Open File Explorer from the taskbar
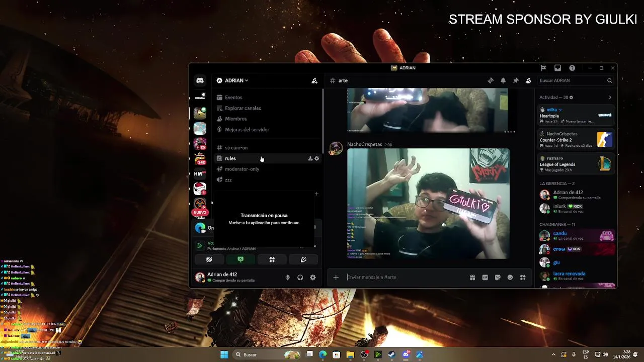The height and width of the screenshot is (362, 644). 350,354
